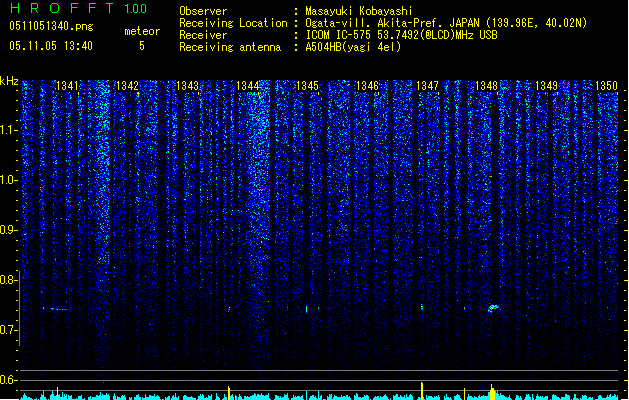This screenshot has width=629, height=400.
Task: Click the 1343 time marker
Action: (187, 86)
